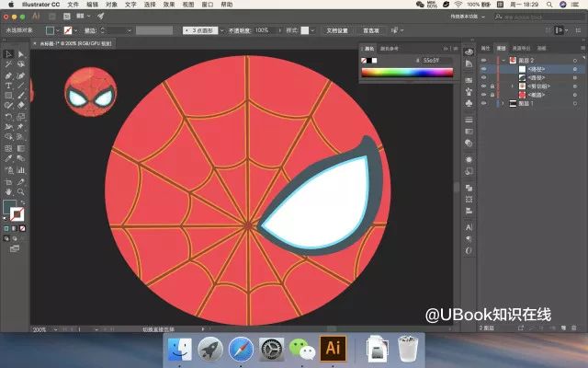Select the Mesh tool
588x368 pixels.
point(8,148)
